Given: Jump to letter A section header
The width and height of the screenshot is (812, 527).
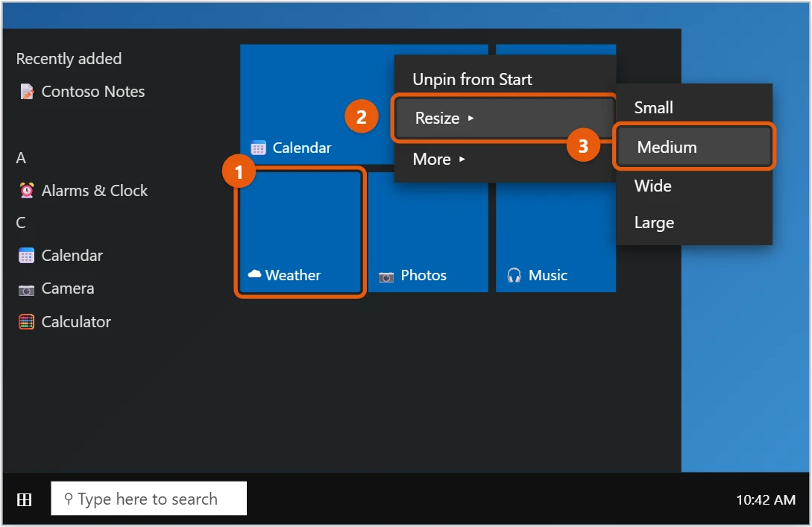Looking at the screenshot, I should click(21, 158).
